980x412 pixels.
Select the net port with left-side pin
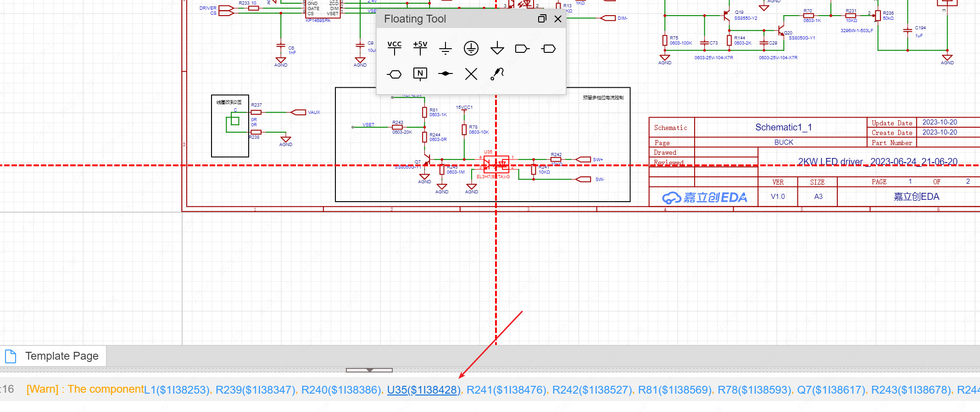pos(548,49)
